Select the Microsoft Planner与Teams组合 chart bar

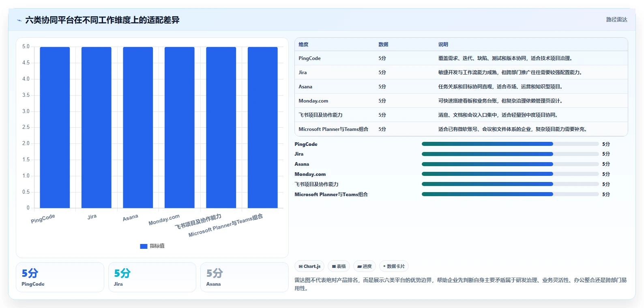[x=263, y=127]
